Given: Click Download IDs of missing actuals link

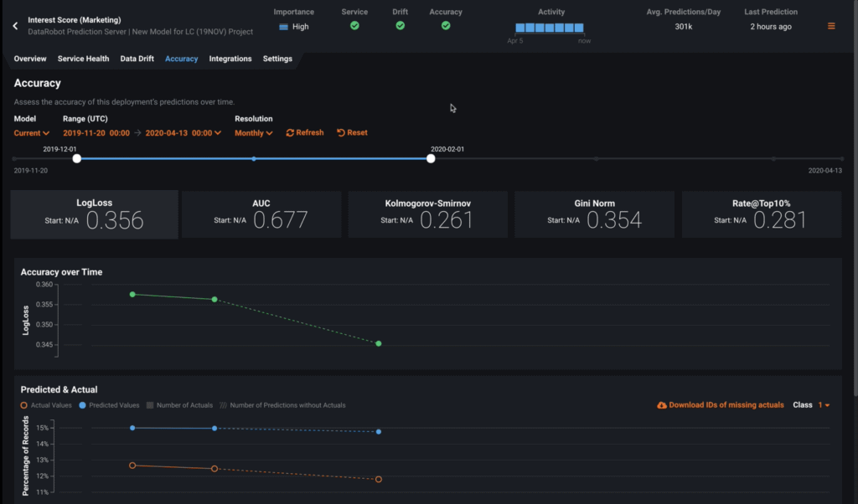Looking at the screenshot, I should coord(726,405).
